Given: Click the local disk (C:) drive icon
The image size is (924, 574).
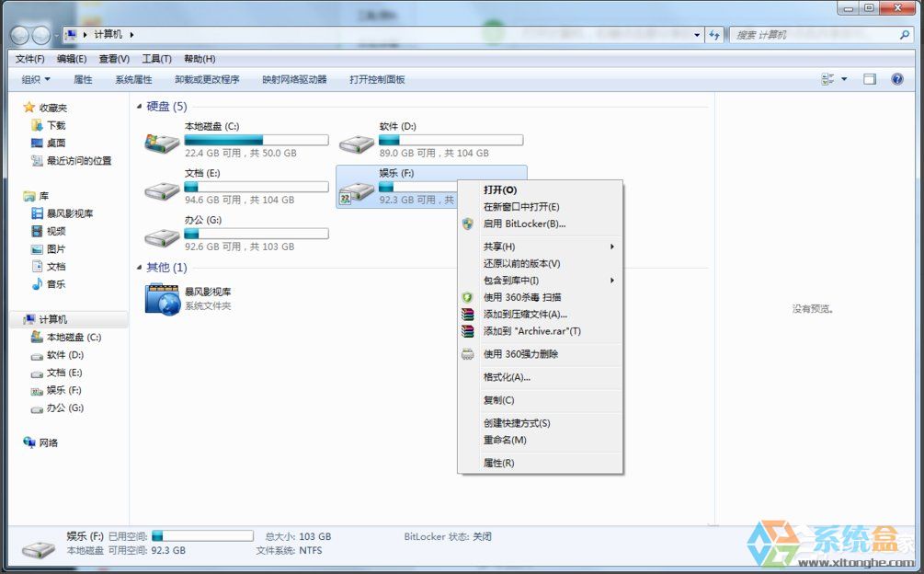Looking at the screenshot, I should pyautogui.click(x=162, y=142).
